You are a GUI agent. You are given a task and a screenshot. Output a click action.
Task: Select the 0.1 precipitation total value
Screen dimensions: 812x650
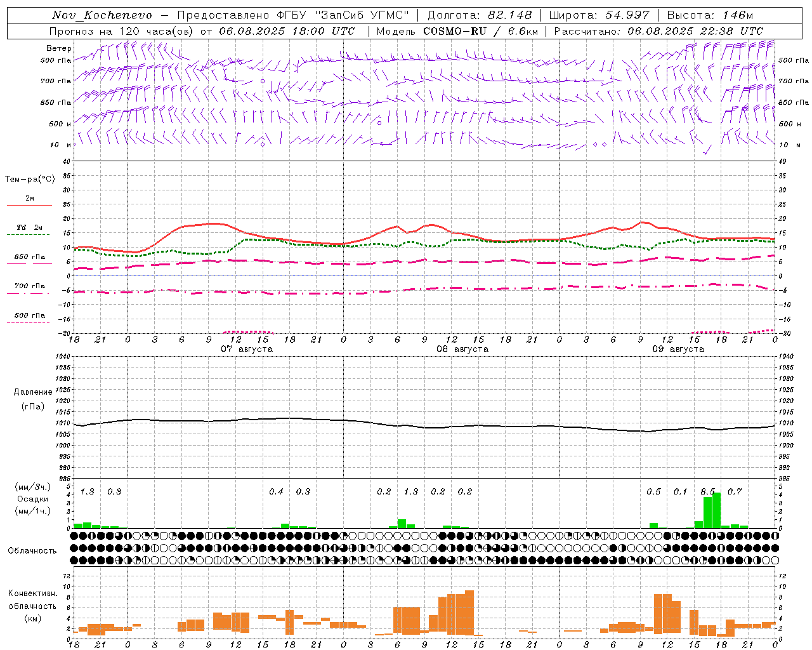pyautogui.click(x=681, y=492)
